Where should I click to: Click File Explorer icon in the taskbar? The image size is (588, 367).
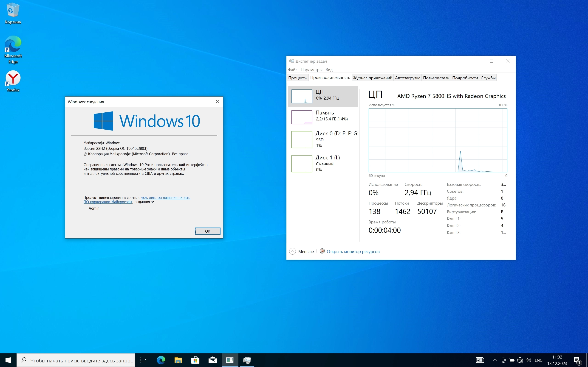click(178, 360)
